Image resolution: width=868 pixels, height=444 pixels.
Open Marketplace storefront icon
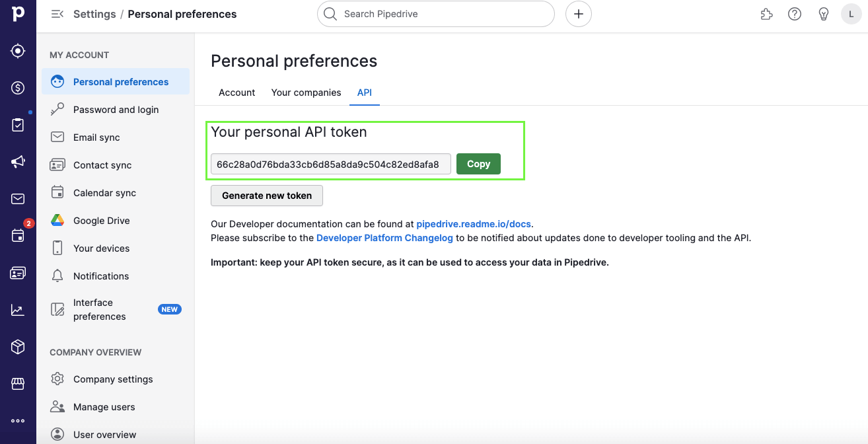coord(18,384)
